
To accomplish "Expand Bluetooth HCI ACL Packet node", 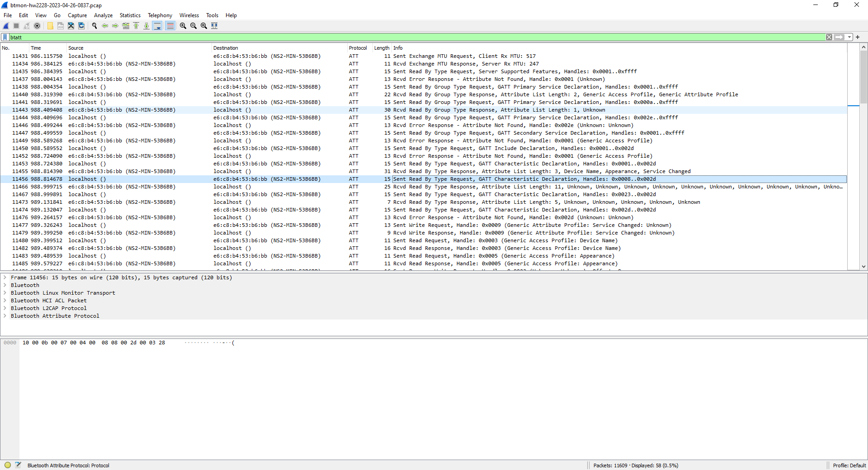I will coord(5,301).
